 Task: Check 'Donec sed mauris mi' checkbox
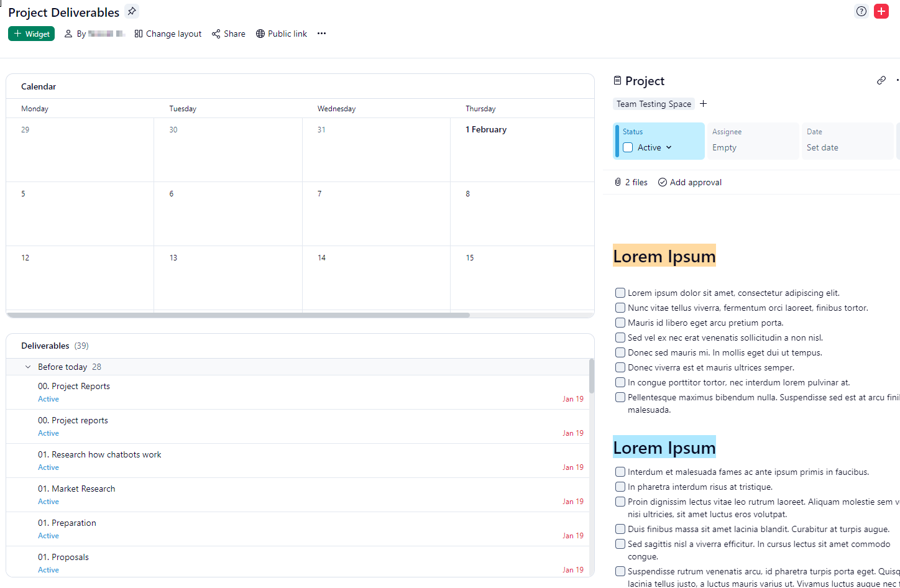pyautogui.click(x=620, y=352)
